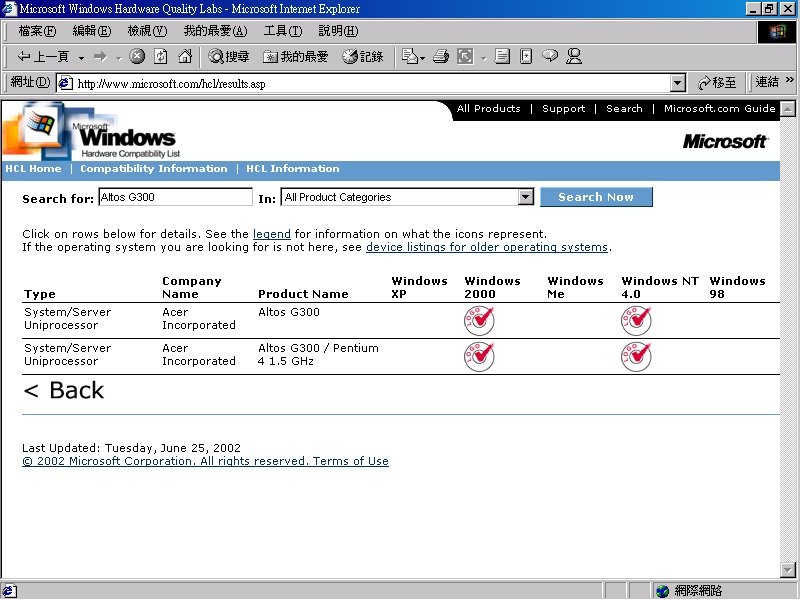Click the Microsoft logo on the page

coord(724,141)
